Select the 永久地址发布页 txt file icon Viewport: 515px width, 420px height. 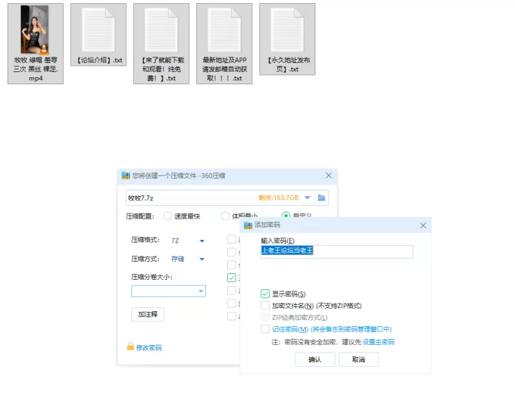click(287, 30)
